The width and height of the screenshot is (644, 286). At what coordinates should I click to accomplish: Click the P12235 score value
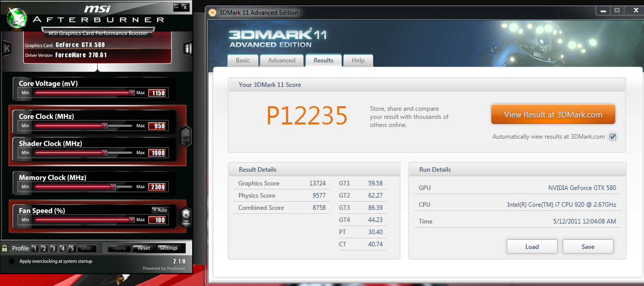point(307,116)
